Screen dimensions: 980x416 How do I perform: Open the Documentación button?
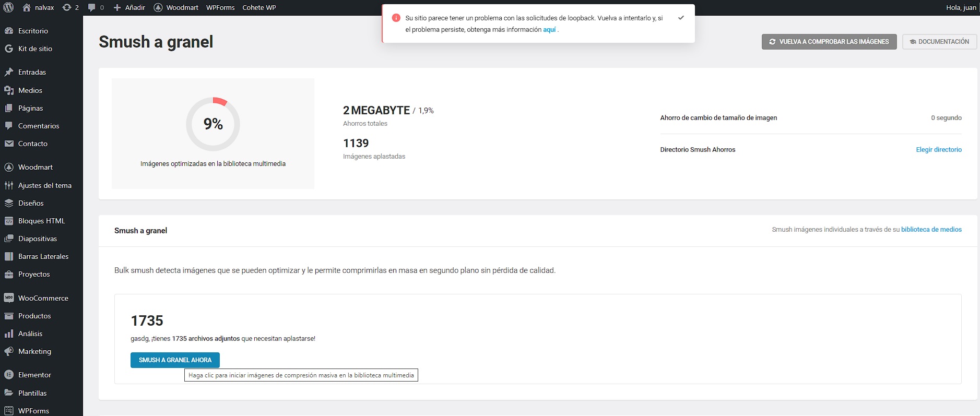939,42
